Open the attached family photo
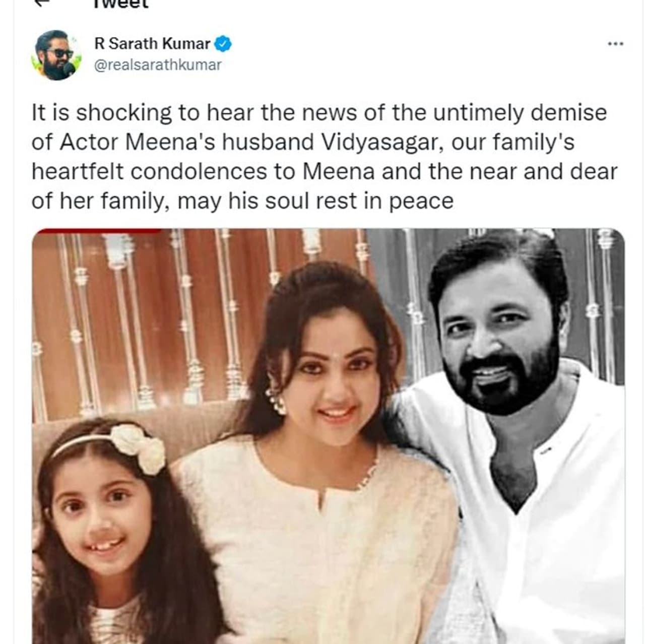645x644 pixels. [x=329, y=436]
